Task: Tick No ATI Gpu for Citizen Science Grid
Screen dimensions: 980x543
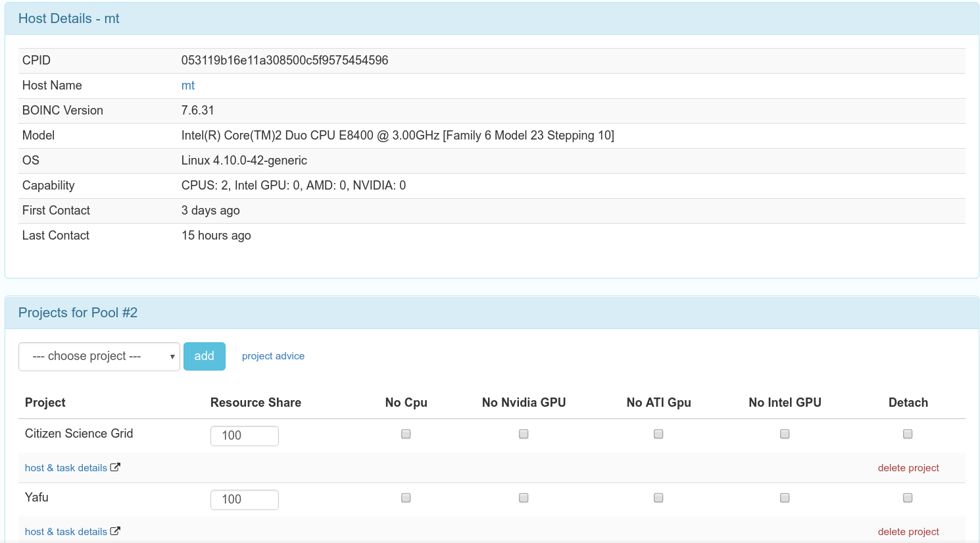Action: 658,434
